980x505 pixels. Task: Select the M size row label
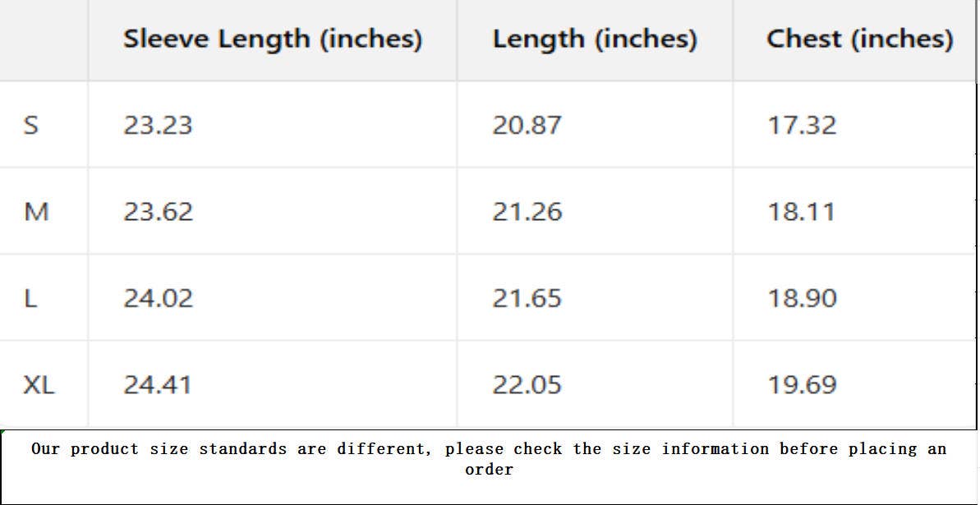pos(36,212)
